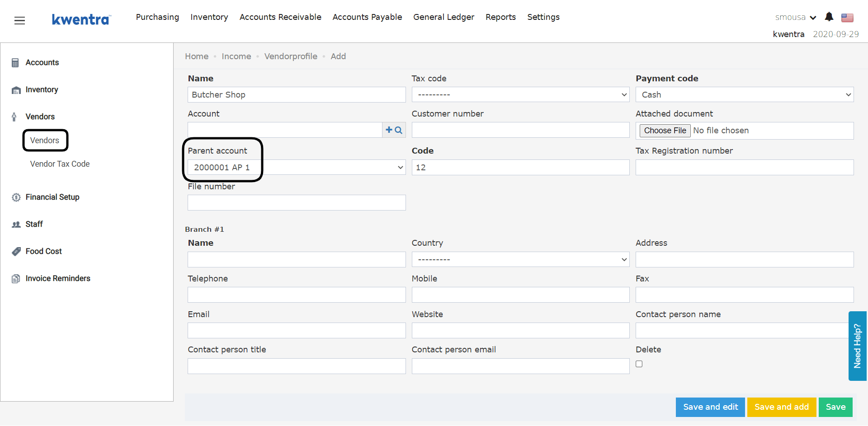Viewport: 868px width, 426px height.
Task: Go to Income breadcrumb
Action: [x=236, y=56]
